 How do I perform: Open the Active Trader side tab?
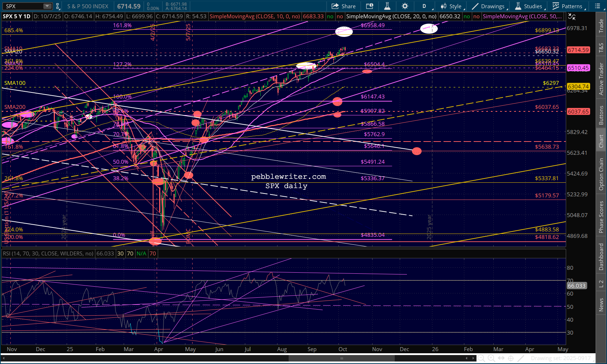tap(601, 79)
